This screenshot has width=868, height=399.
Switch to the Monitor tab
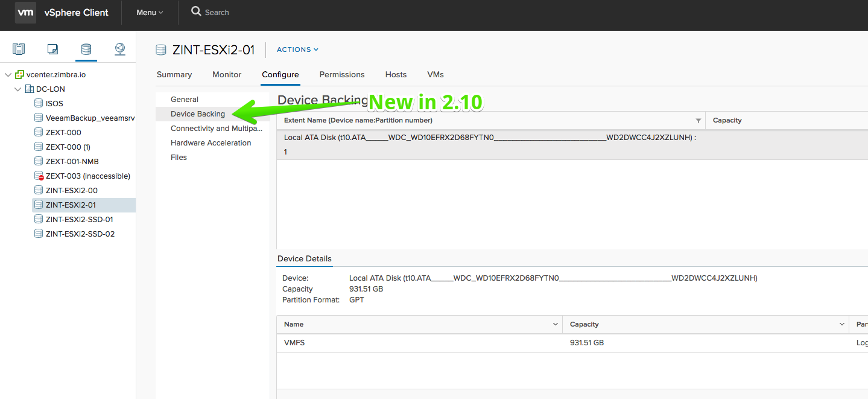pos(227,74)
